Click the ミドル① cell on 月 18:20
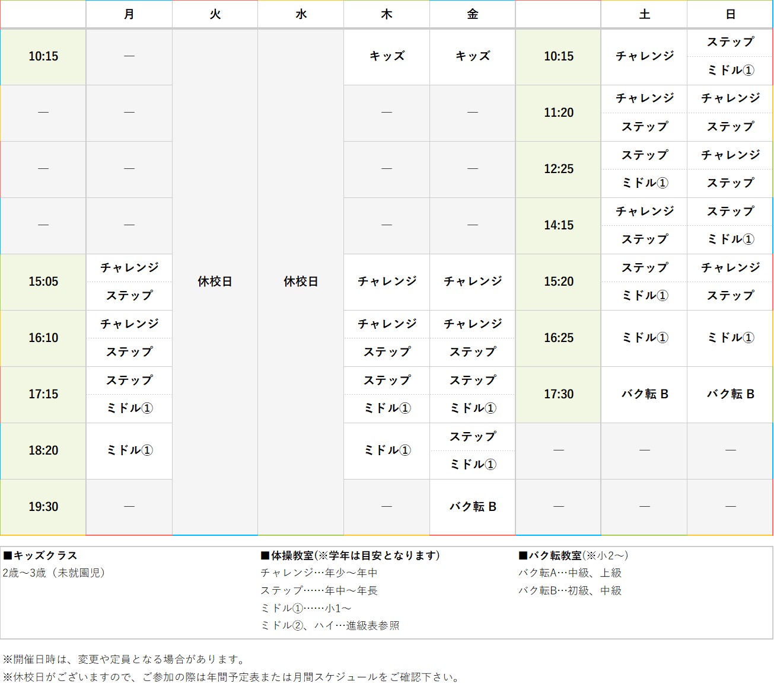774x700 pixels. pyautogui.click(x=129, y=450)
